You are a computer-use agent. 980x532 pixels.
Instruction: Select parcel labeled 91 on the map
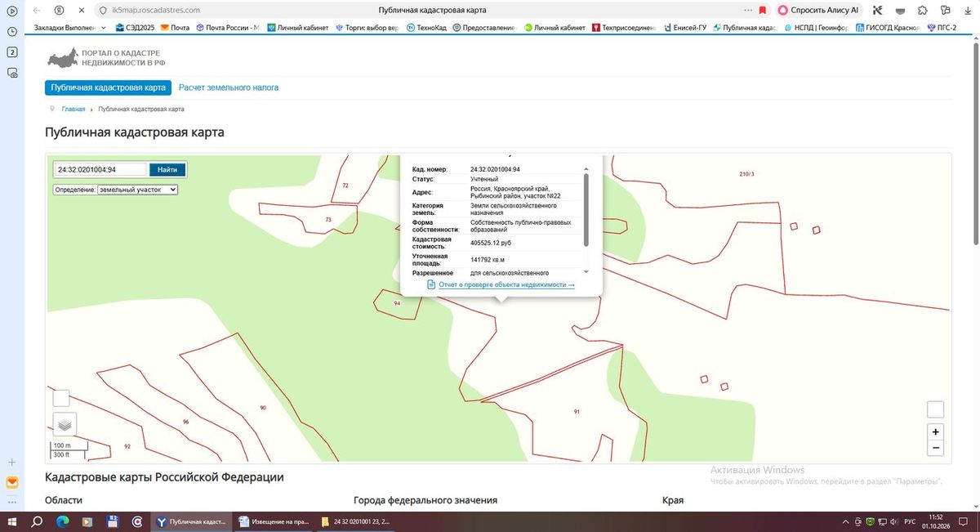point(577,411)
